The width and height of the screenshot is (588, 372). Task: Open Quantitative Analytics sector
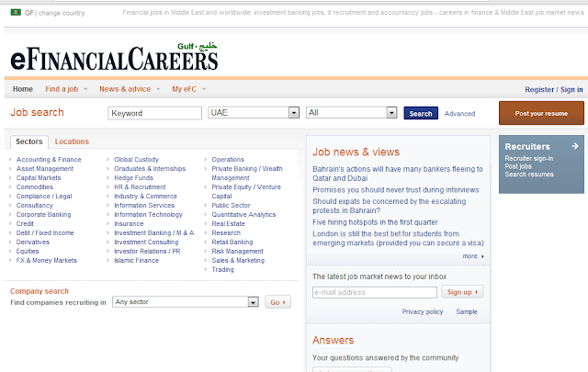click(x=243, y=215)
